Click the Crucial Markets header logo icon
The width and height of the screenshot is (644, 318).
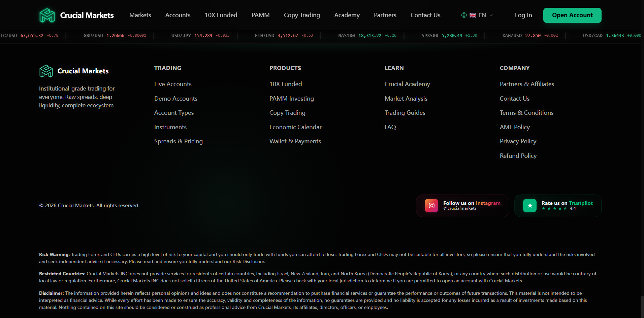[47, 15]
